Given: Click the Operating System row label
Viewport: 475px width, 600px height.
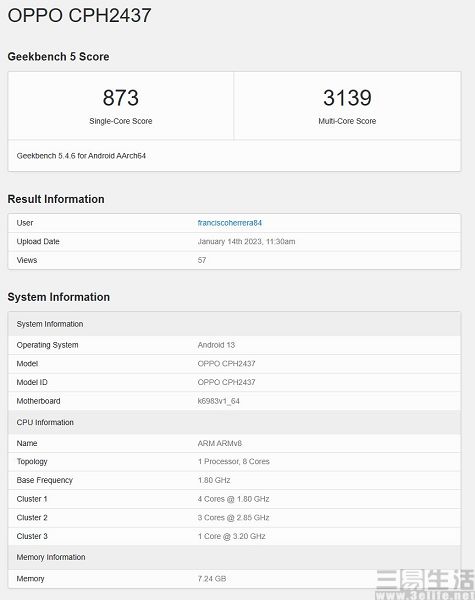Looking at the screenshot, I should (x=47, y=345).
